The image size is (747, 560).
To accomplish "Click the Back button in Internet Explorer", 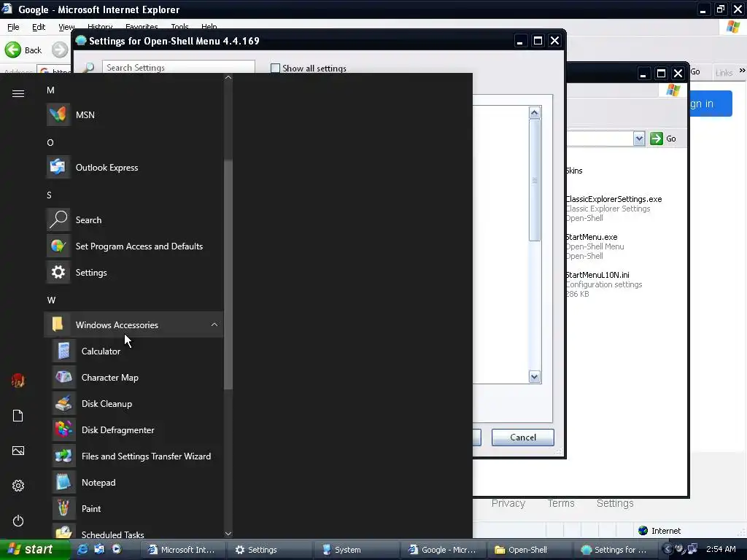I will pos(24,50).
